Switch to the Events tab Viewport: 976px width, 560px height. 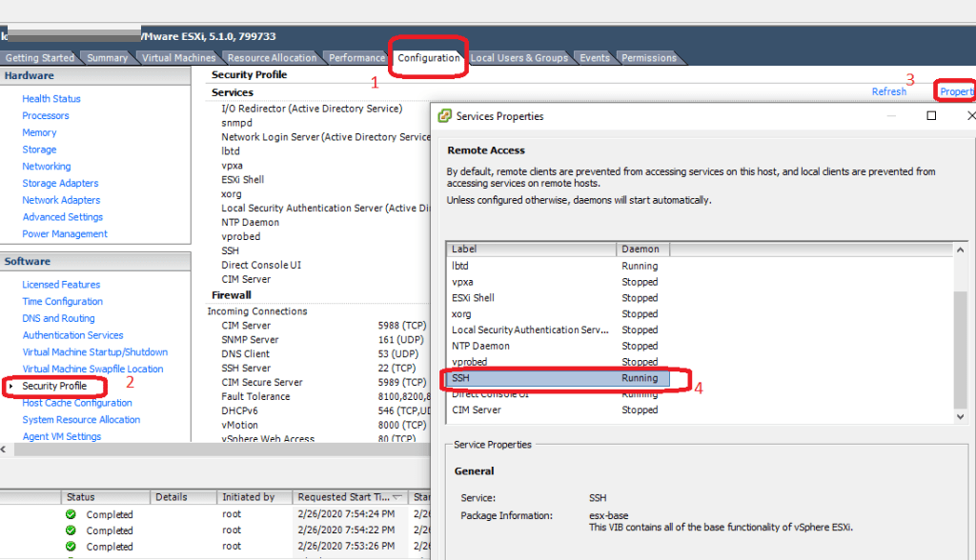click(594, 57)
